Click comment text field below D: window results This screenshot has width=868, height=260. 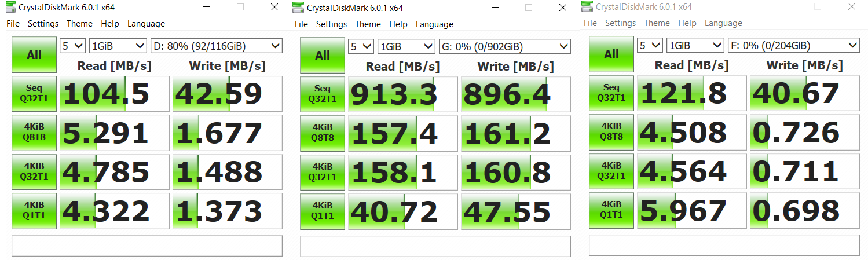(147, 246)
